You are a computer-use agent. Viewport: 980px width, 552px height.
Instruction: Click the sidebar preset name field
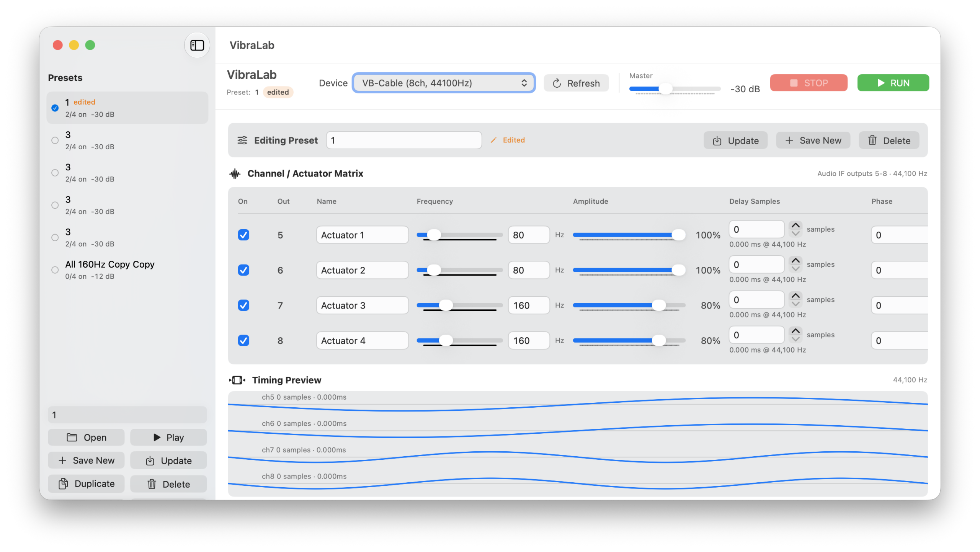[x=127, y=415]
